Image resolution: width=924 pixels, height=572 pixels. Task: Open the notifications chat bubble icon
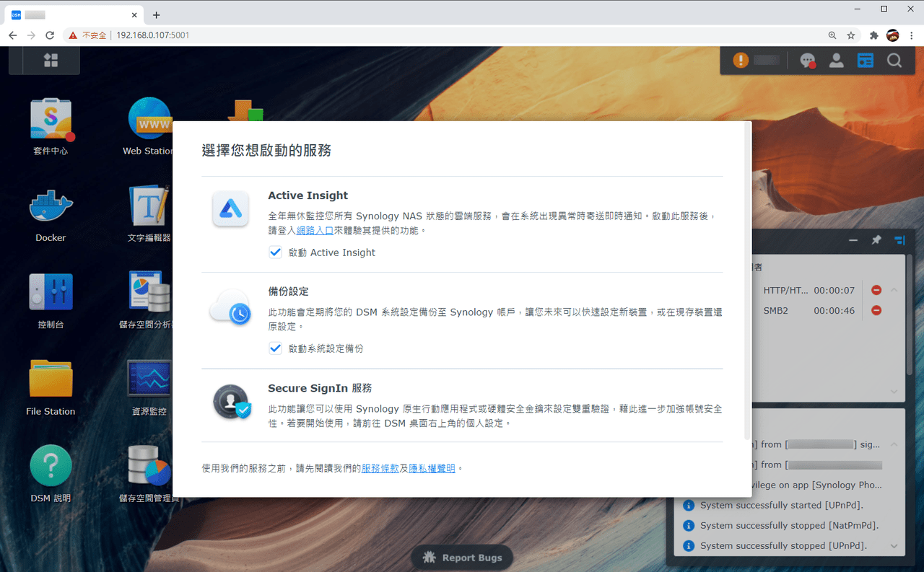pos(808,61)
